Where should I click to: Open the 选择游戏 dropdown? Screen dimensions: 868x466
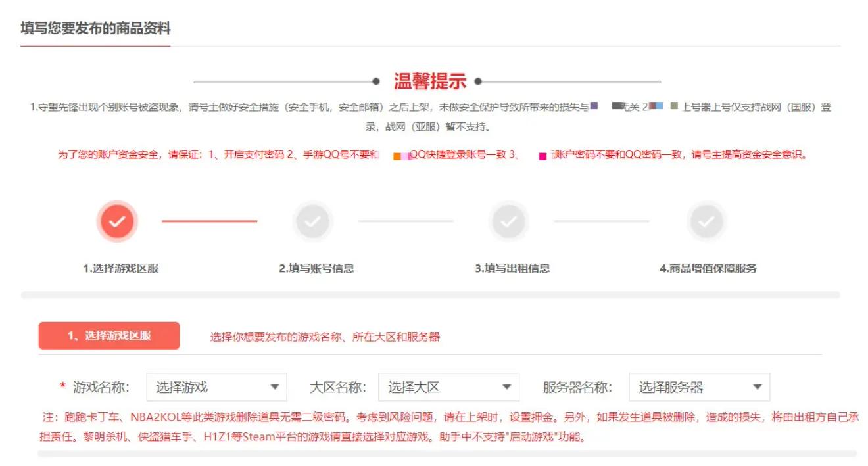(217, 386)
